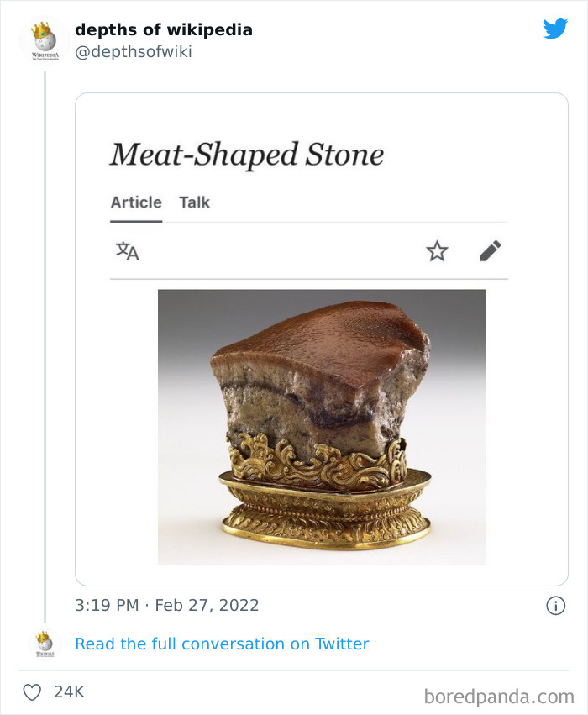Open the depths of wikipedia profile avatar
Viewport: 588px width, 715px height.
point(44,40)
